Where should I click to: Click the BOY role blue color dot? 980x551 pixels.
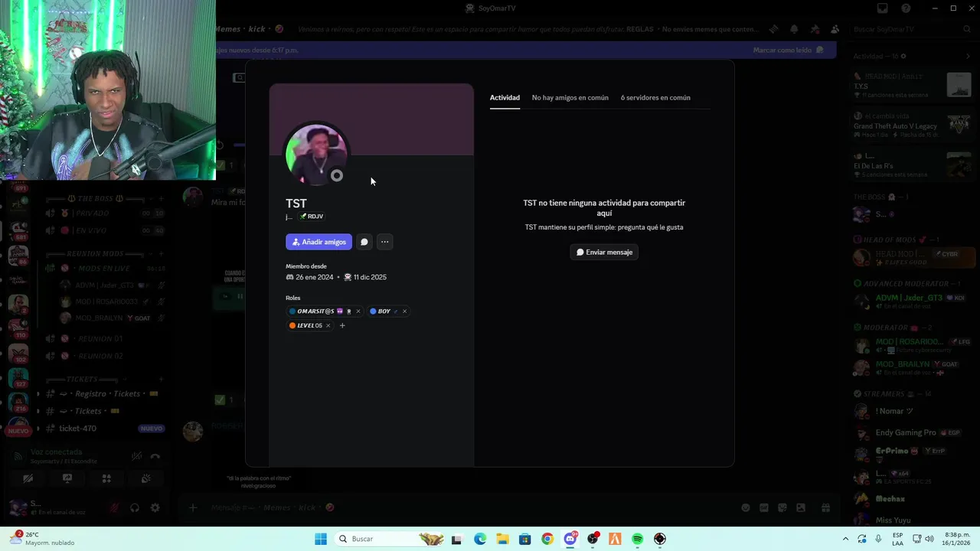pos(373,311)
